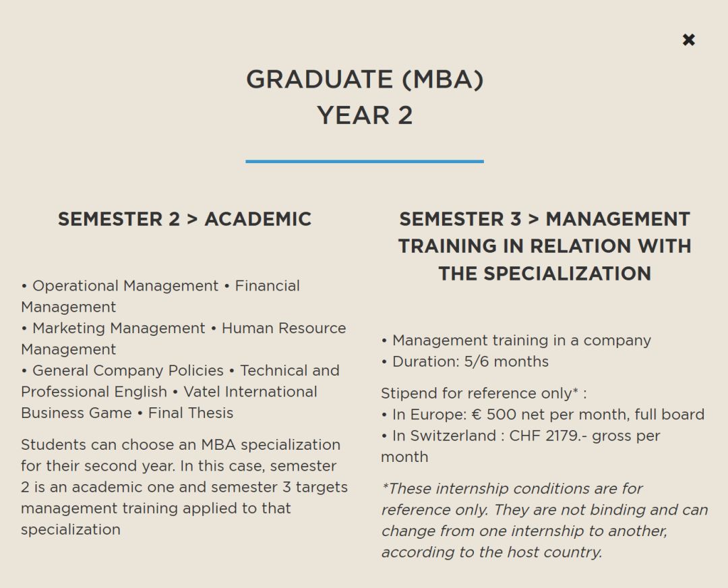Viewport: 728px width, 588px height.
Task: Click the "In Switzerland : CHF 2179" bullet
Action: [x=526, y=436]
